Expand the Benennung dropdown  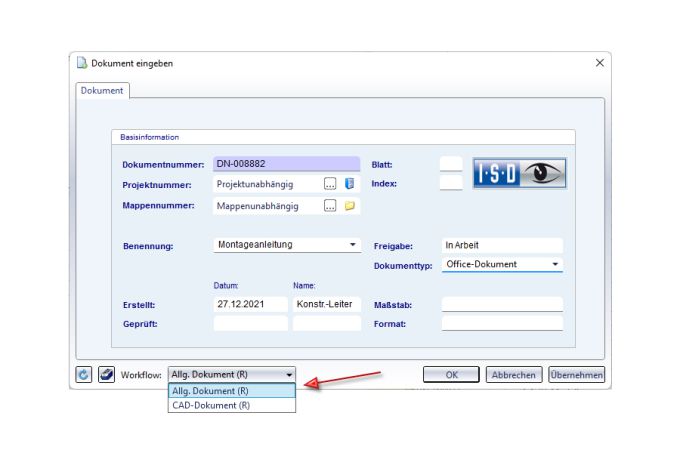pos(353,244)
